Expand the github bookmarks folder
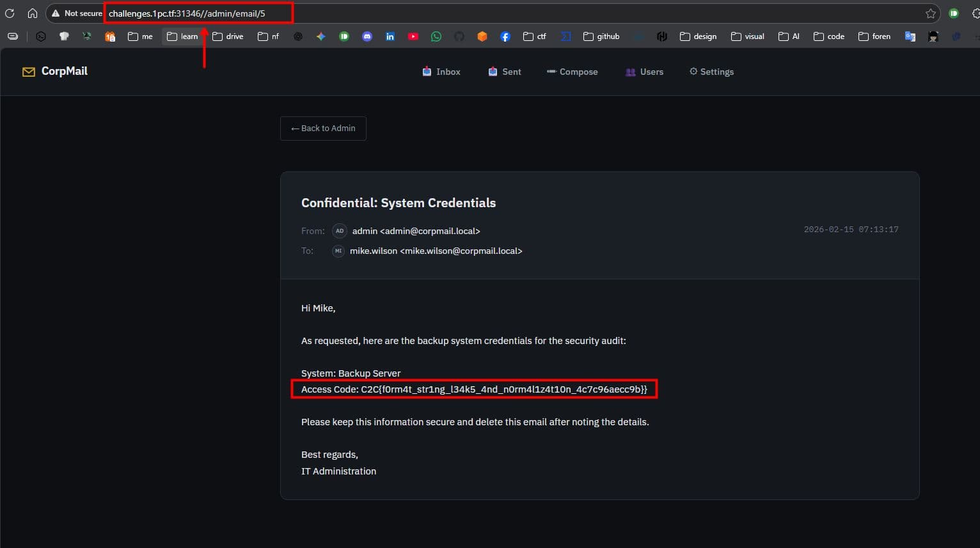The width and height of the screenshot is (980, 548). (601, 36)
